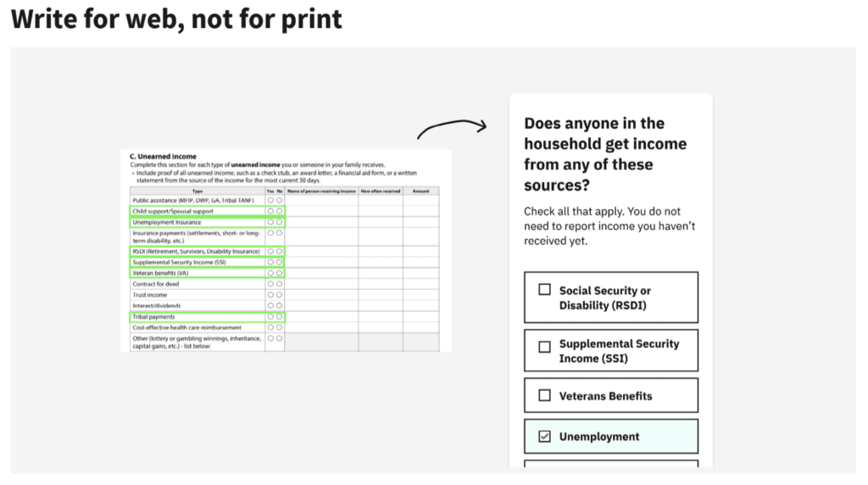Click the 'Check all that apply' helper text
Image resolution: width=868 pixels, height=485 pixels.
pyautogui.click(x=609, y=226)
